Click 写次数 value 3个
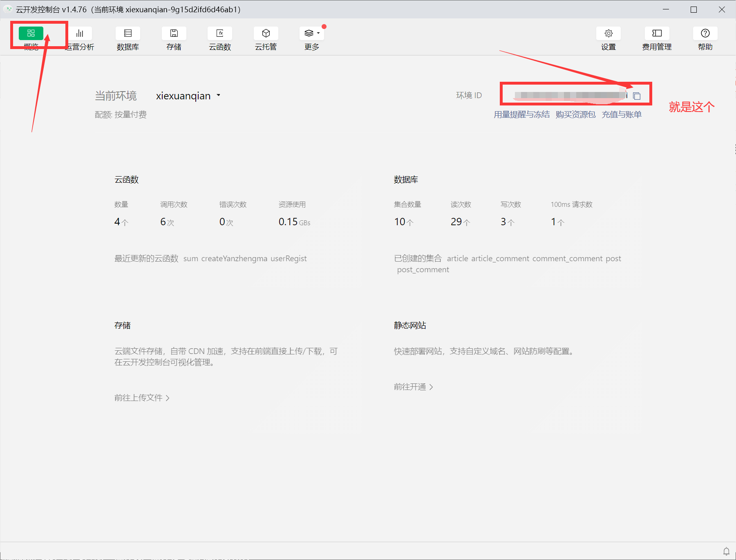Viewport: 736px width, 560px height. 508,222
